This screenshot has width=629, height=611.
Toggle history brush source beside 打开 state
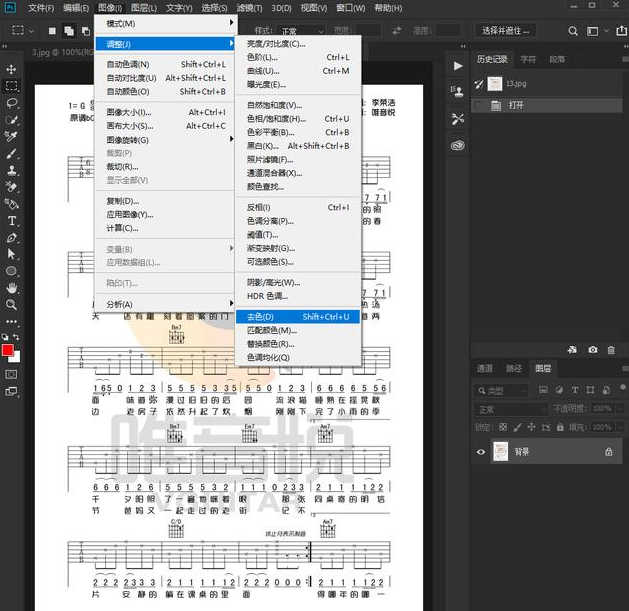479,106
